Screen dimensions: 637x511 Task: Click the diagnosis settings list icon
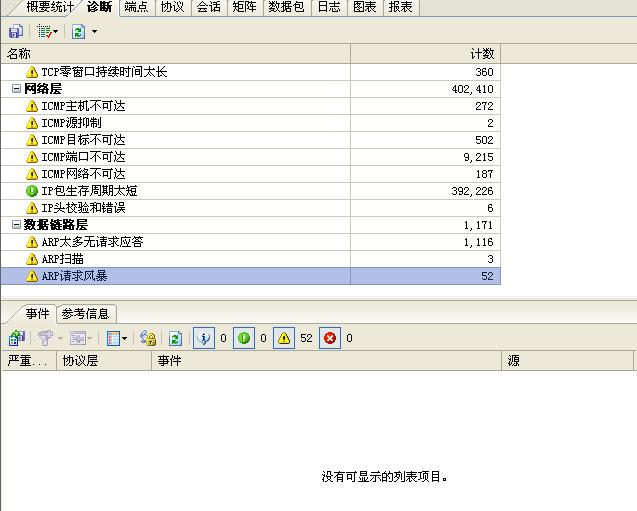point(44,31)
